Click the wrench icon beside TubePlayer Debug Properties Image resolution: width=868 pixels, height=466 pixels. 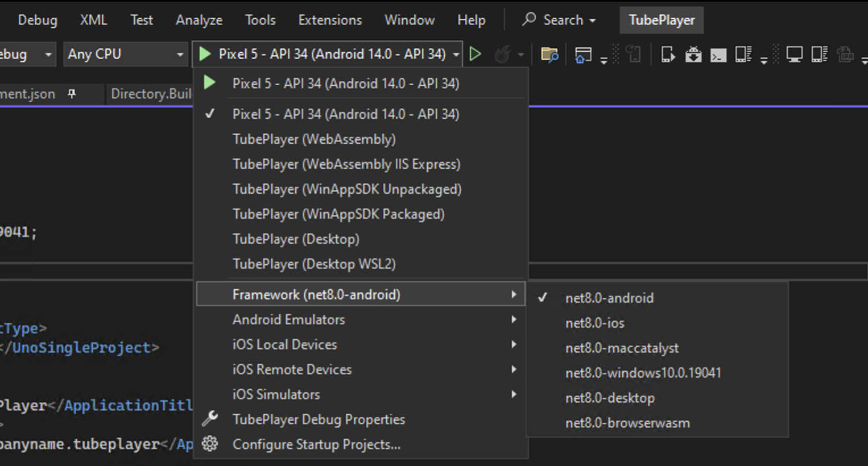click(x=210, y=419)
